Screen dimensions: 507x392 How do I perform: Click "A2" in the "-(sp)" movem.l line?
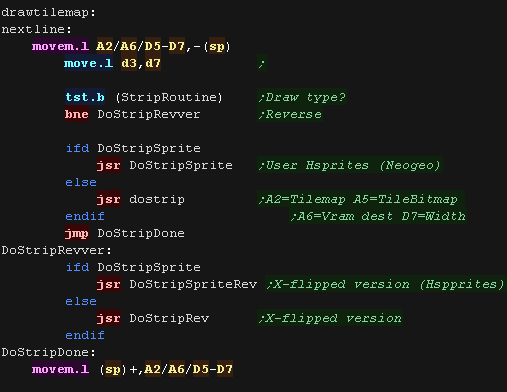[104, 46]
